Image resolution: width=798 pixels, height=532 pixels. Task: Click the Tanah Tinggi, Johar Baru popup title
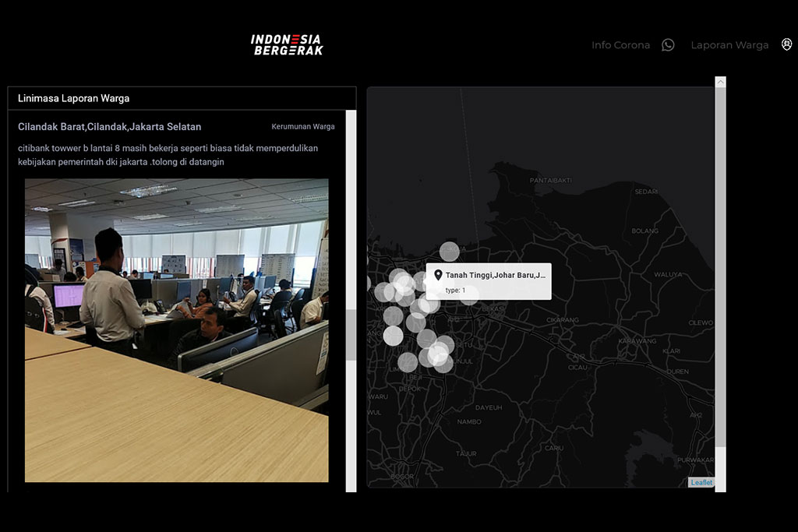tap(496, 275)
